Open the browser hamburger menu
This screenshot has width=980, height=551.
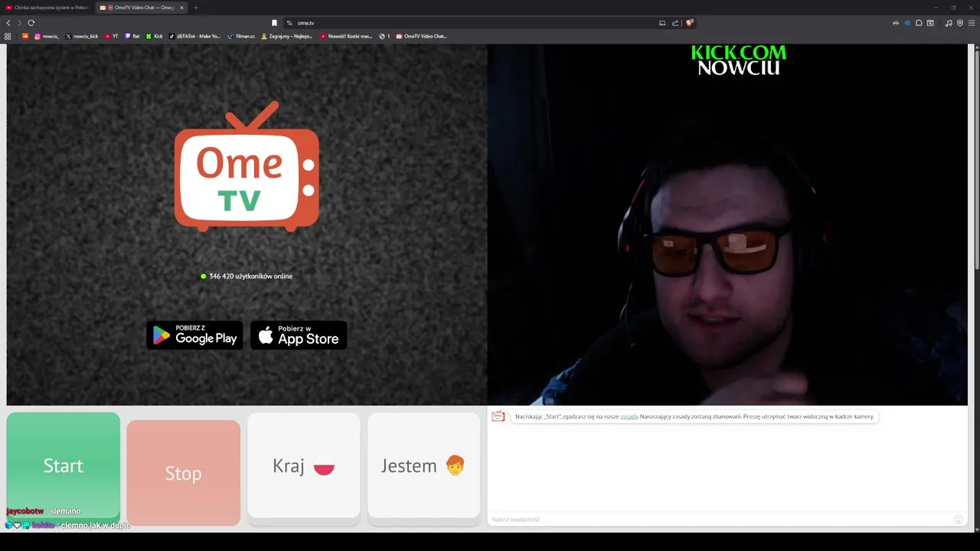coord(971,23)
